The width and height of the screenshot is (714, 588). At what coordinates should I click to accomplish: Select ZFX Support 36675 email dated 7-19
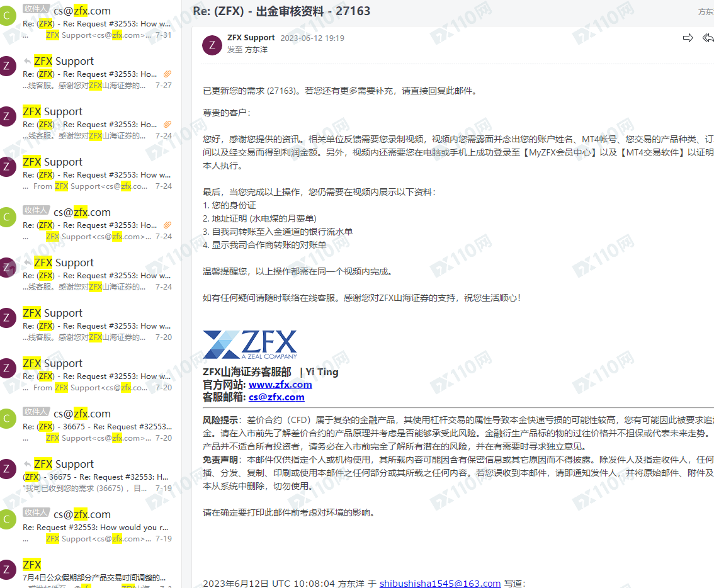click(94, 476)
